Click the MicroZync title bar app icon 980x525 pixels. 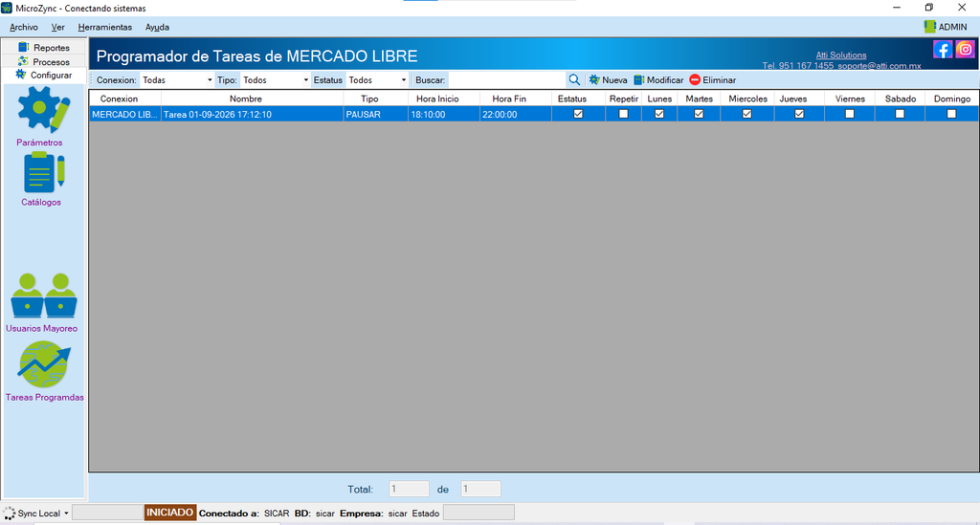click(7, 8)
